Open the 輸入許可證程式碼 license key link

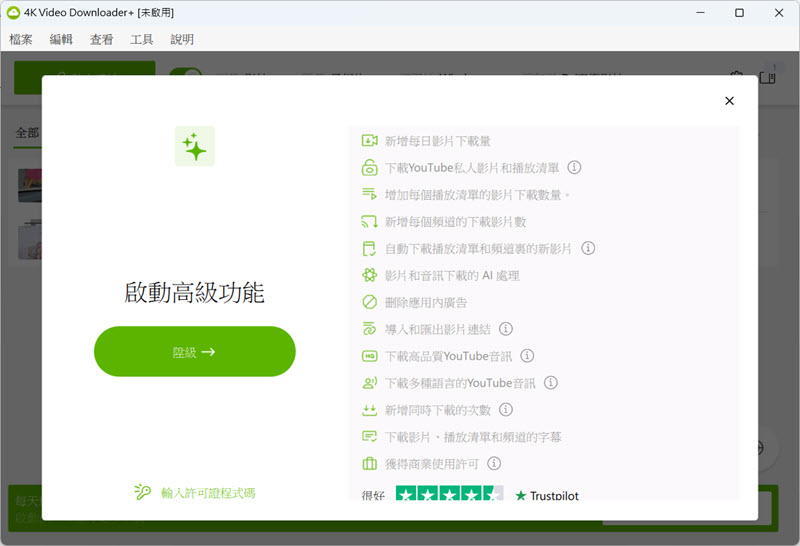pos(208,493)
